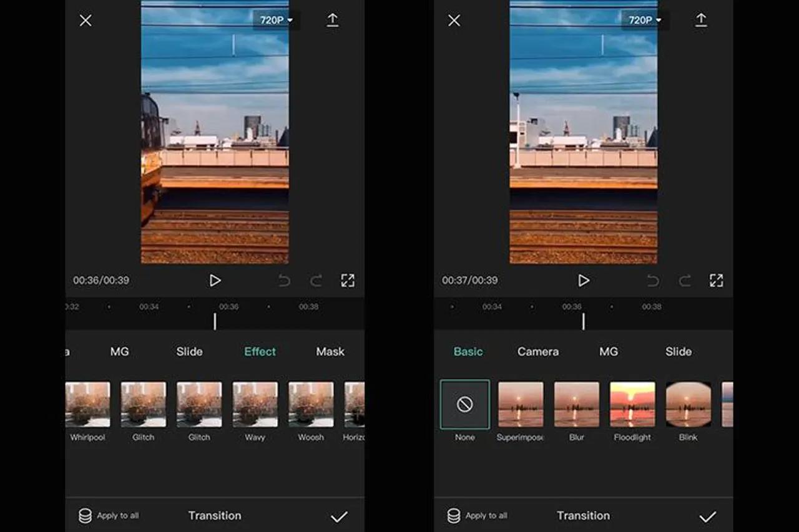Switch to MG tab in right screen

point(609,352)
